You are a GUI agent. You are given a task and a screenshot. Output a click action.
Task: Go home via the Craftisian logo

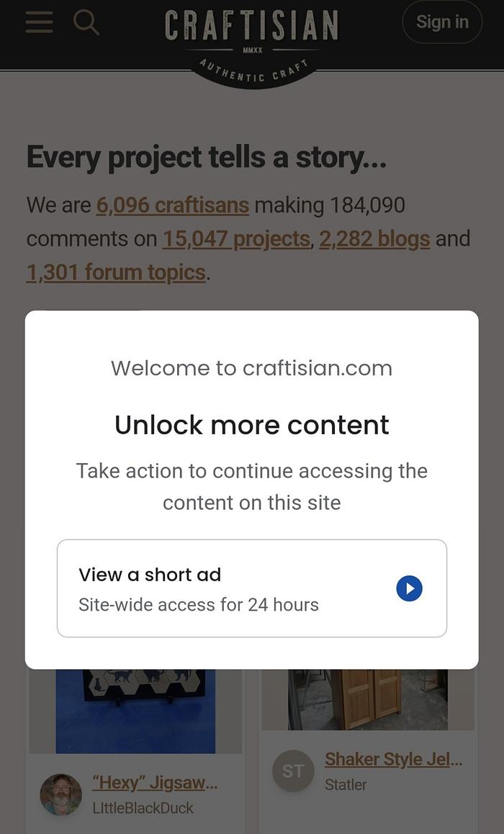(251, 24)
